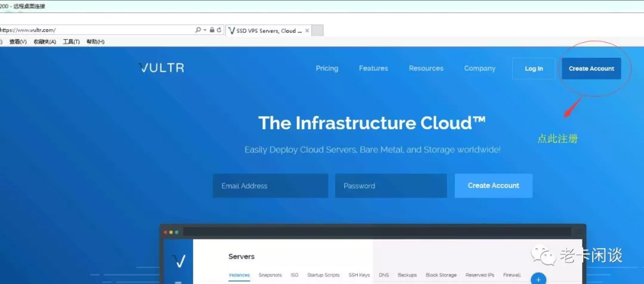Open the Pricing navigation link

tap(327, 68)
